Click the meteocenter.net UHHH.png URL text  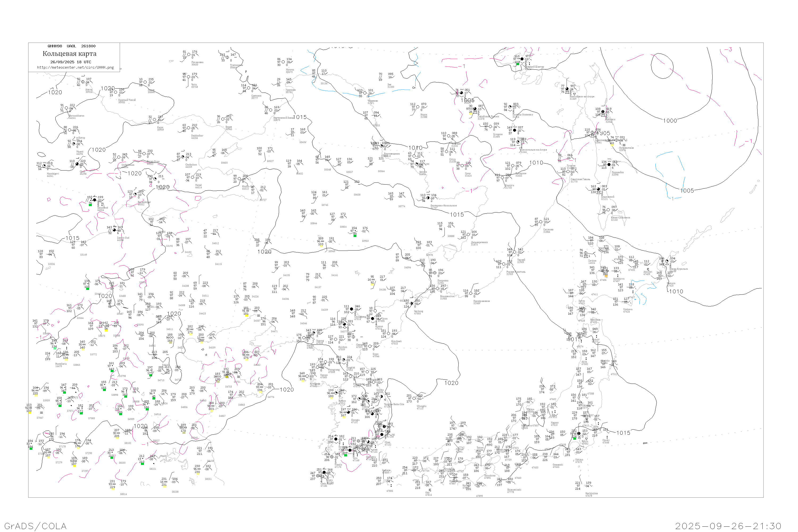tap(75, 68)
